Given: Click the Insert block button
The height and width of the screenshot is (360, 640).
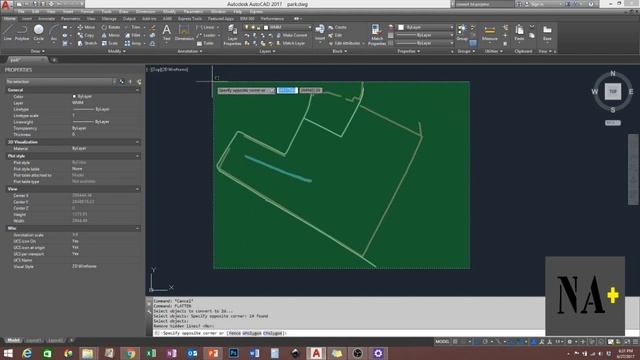Looking at the screenshot, I should 320,32.
